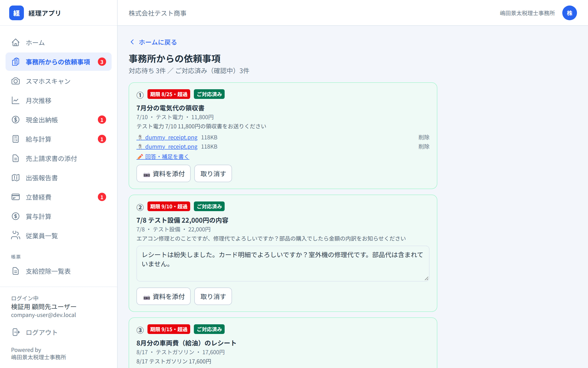Click the ログアウト exit icon
The image size is (588, 368).
point(16,332)
